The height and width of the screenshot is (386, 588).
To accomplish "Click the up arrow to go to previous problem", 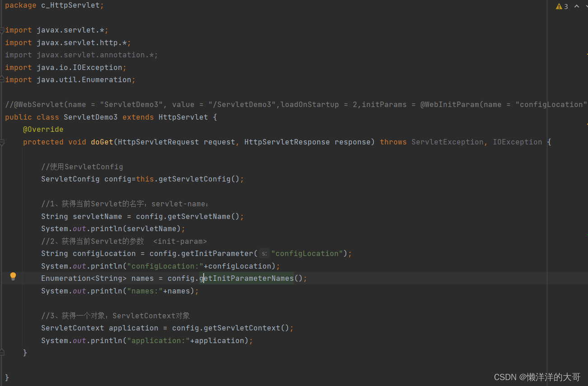I will point(577,6).
